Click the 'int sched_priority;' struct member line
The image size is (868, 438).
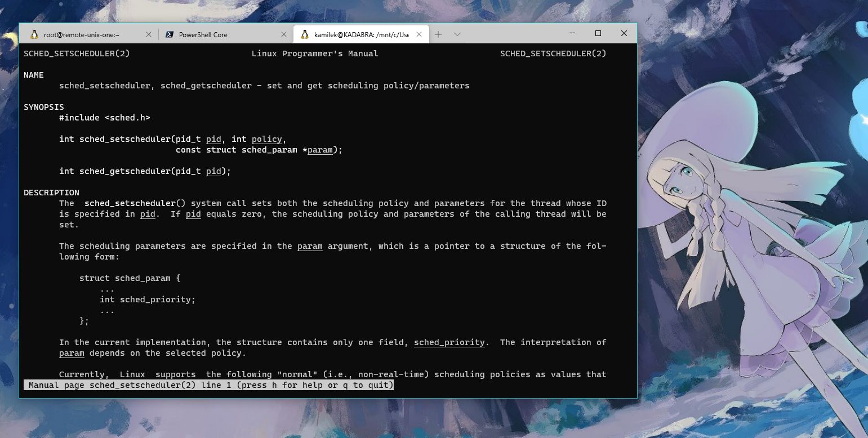[148, 300]
